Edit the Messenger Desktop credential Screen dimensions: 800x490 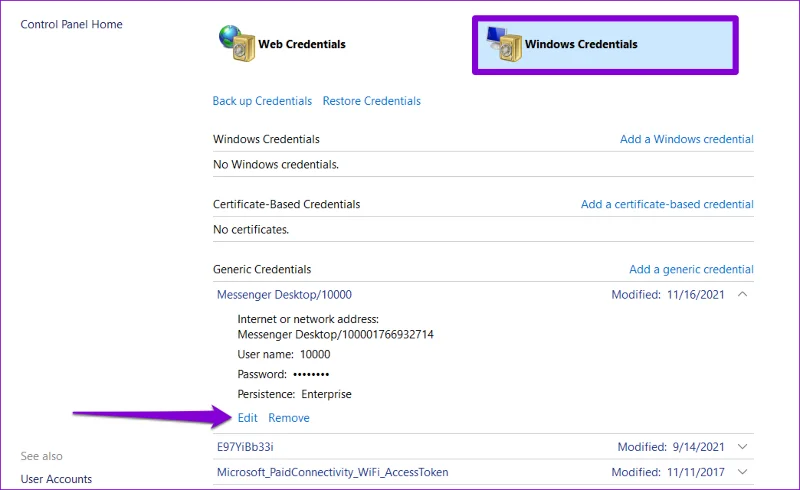[x=247, y=418]
